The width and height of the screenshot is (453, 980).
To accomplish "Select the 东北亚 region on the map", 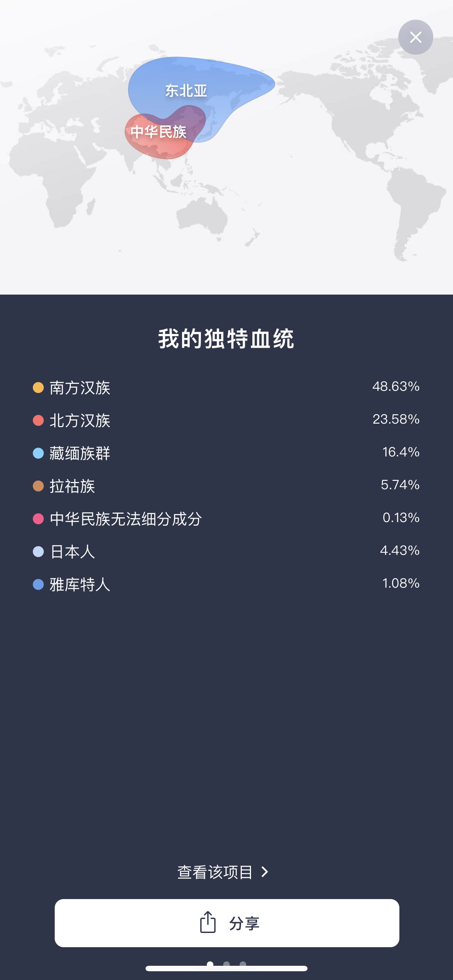I will tap(186, 90).
